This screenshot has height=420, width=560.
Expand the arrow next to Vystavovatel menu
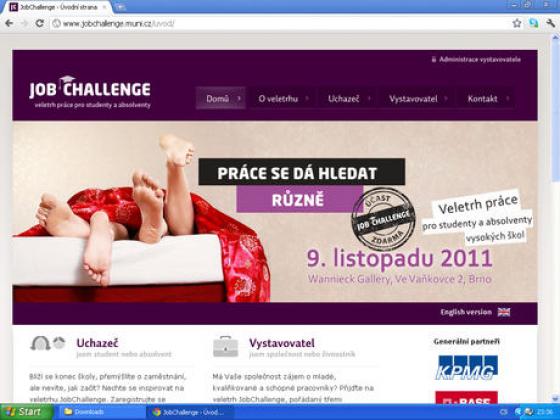pyautogui.click(x=446, y=99)
